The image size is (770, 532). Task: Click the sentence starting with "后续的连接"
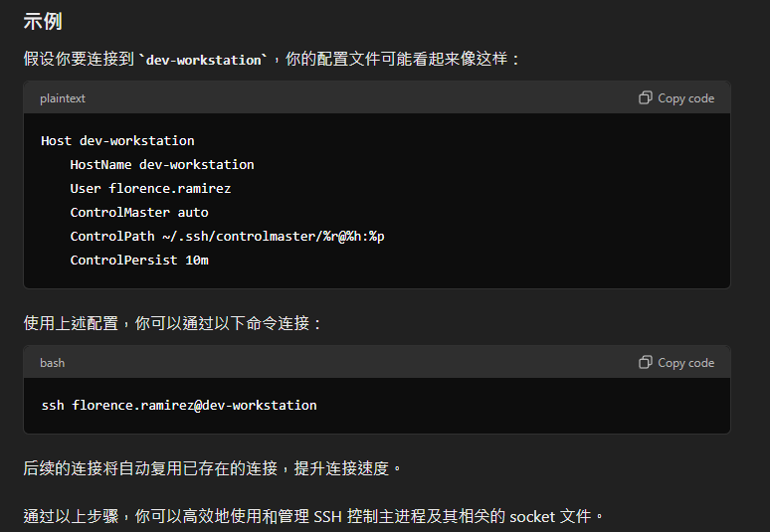[x=212, y=468]
